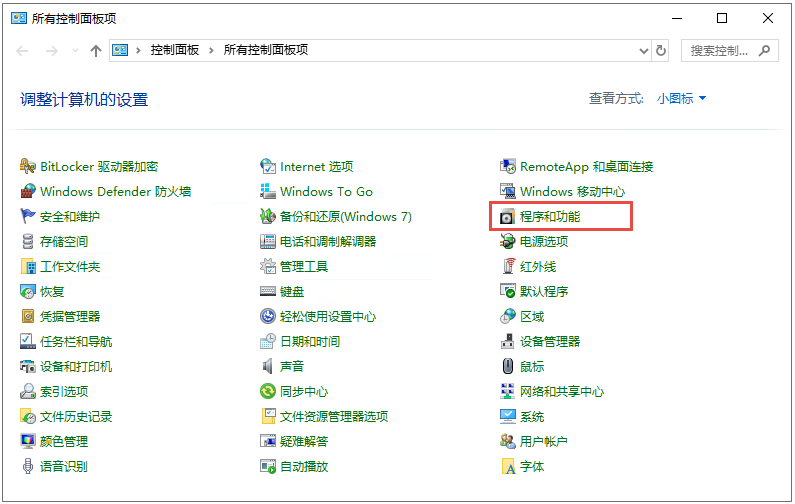Open the 鼠标 mouse icon
The height and width of the screenshot is (504, 795).
coord(508,366)
